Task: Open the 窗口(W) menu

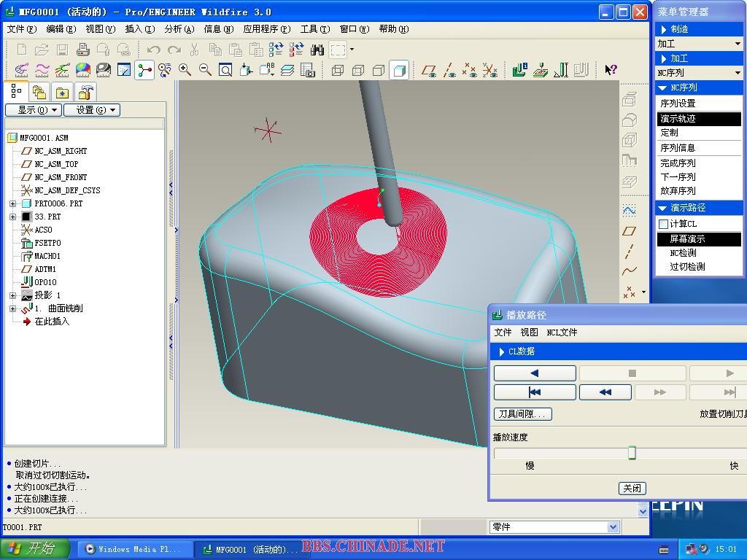Action: point(354,29)
